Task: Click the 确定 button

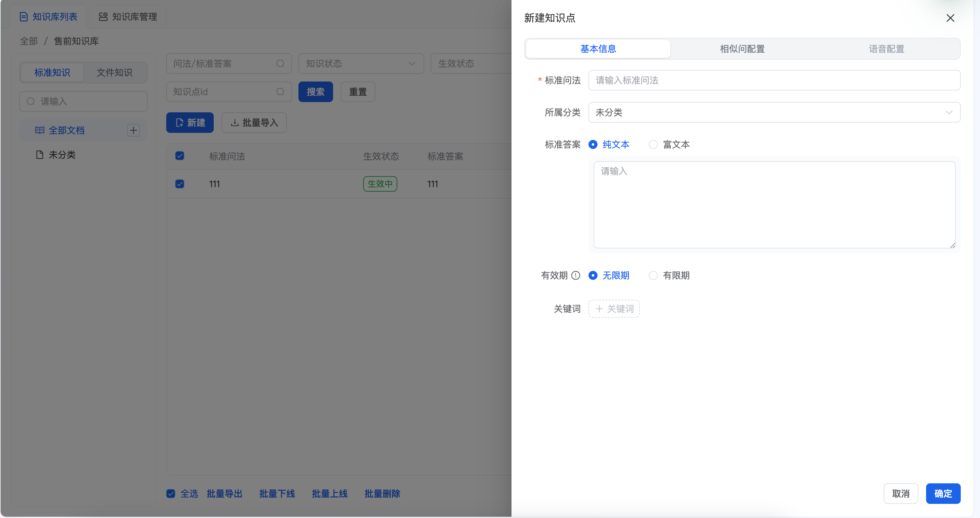Action: pyautogui.click(x=943, y=494)
